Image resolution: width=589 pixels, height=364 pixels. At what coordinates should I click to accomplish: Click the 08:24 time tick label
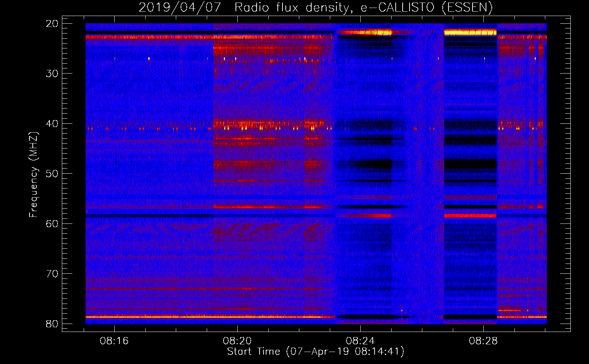(360, 341)
